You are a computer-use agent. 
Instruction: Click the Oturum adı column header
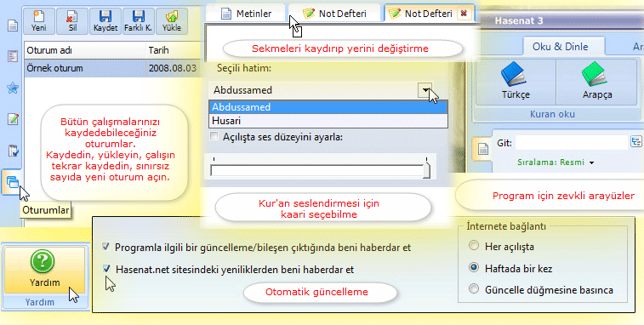tap(85, 50)
